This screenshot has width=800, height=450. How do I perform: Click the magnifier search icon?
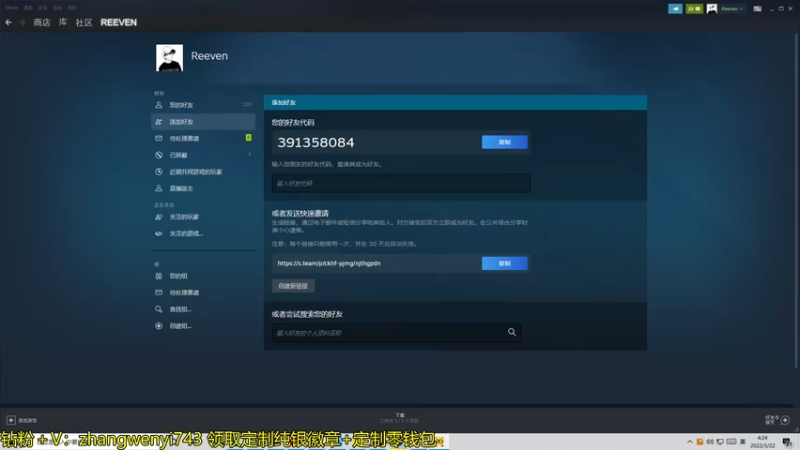click(x=512, y=332)
